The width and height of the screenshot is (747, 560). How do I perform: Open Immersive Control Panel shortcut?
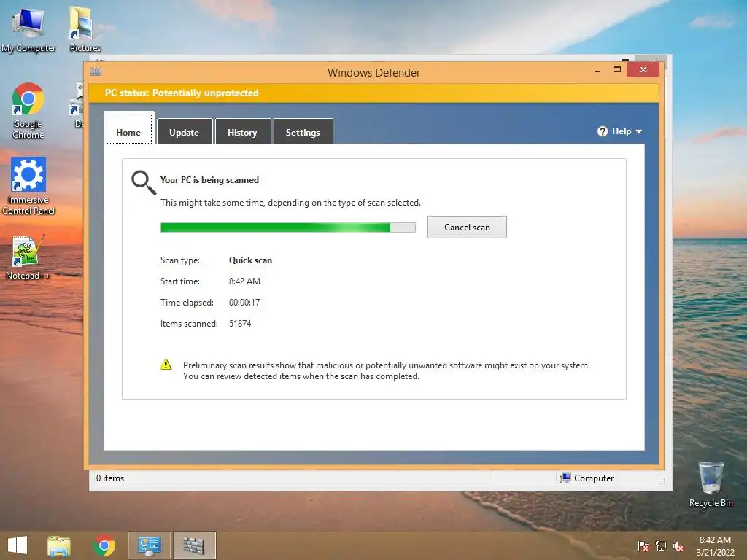(28, 186)
